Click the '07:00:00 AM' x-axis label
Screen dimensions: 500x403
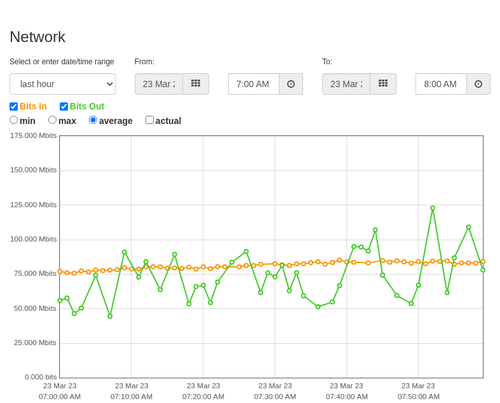(x=60, y=397)
